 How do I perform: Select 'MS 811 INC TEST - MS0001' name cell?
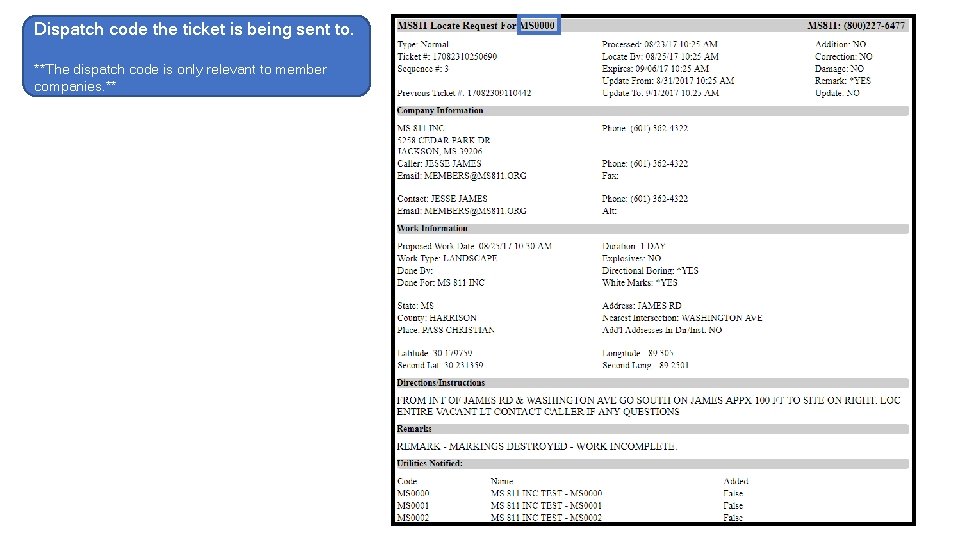coord(546,506)
